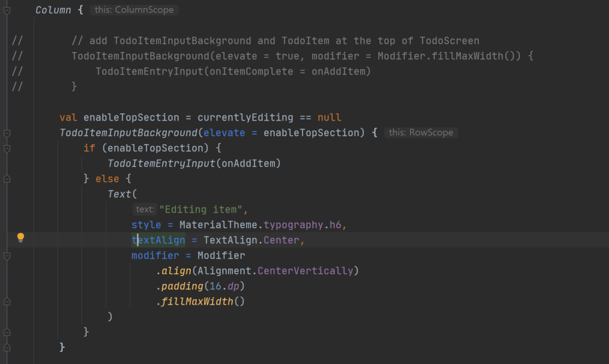Image resolution: width=609 pixels, height=364 pixels.
Task: Click the 'this: RowScope' inlay hint
Action: tap(421, 133)
